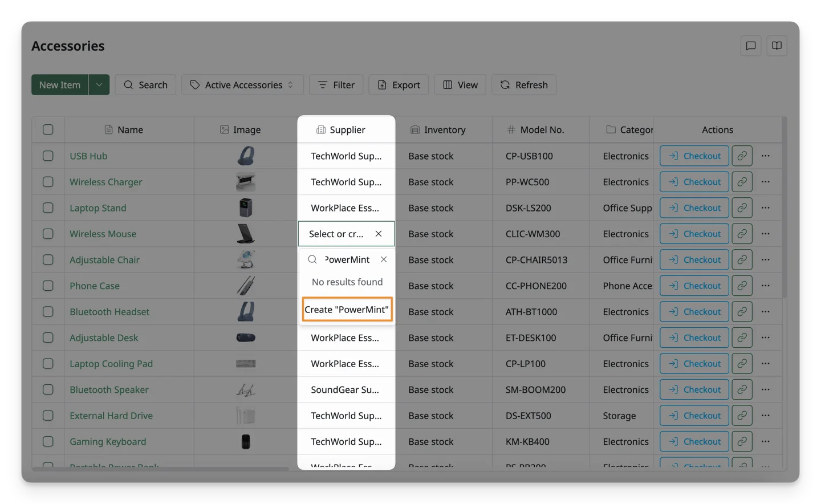This screenshot has width=821, height=504.
Task: Toggle the select-all checkbox in table header
Action: coord(48,129)
